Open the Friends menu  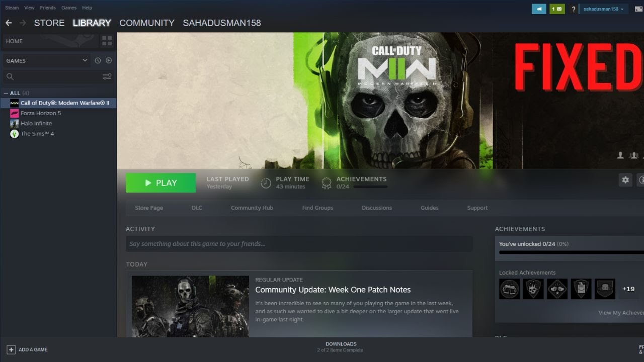48,8
